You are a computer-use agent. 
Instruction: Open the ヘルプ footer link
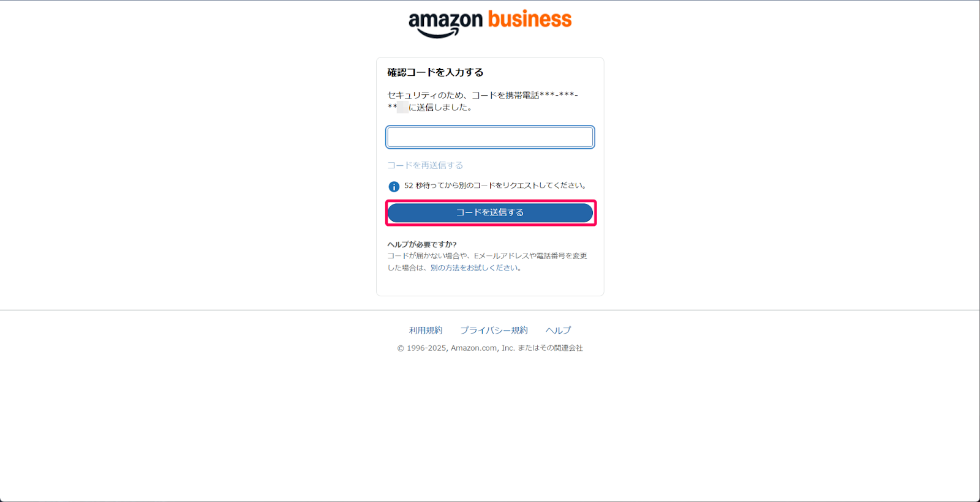coord(558,330)
